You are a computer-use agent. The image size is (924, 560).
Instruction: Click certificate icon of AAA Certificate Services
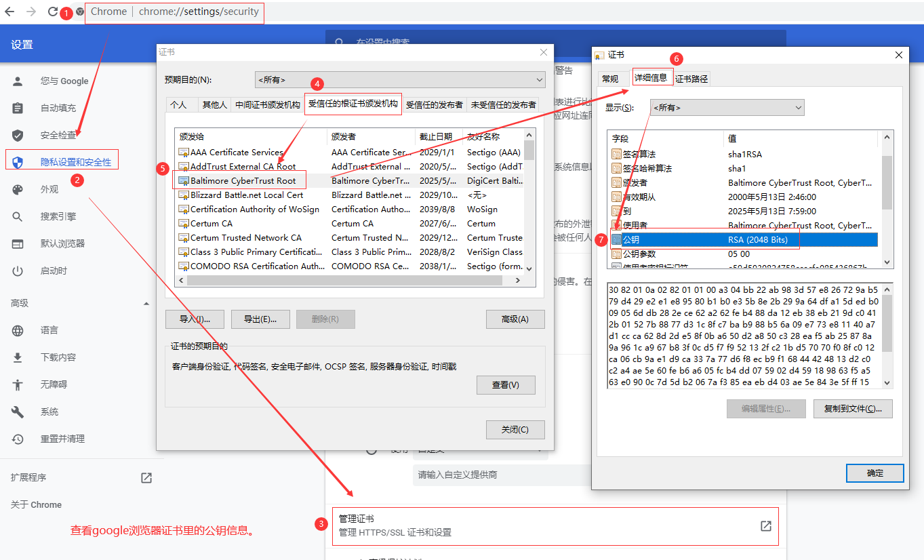tap(183, 152)
